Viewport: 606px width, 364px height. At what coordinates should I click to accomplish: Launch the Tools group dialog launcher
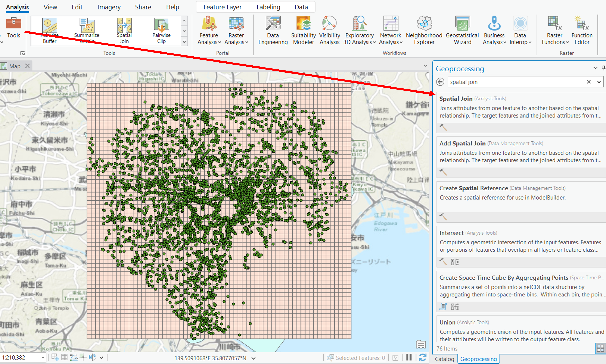pos(23,53)
